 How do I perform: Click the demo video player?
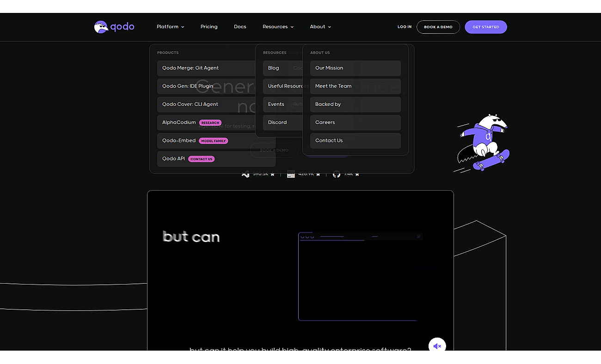(x=300, y=270)
